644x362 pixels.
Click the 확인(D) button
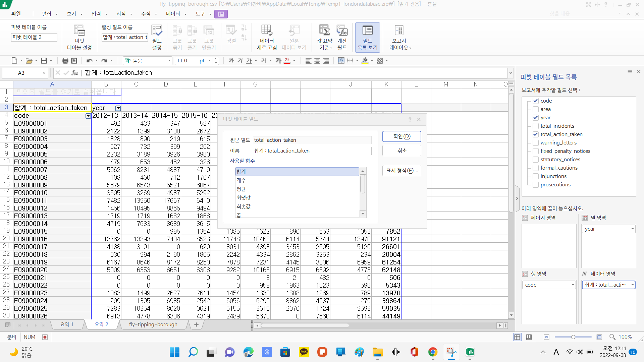pos(401,136)
